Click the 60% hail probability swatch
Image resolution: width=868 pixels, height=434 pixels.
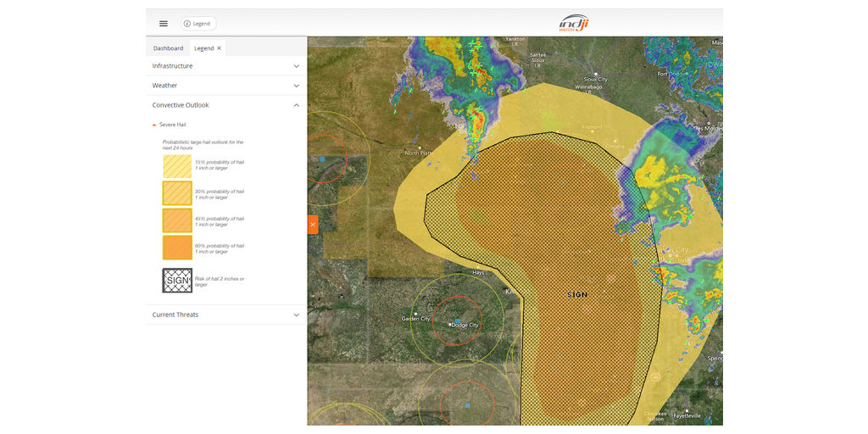pyautogui.click(x=177, y=248)
